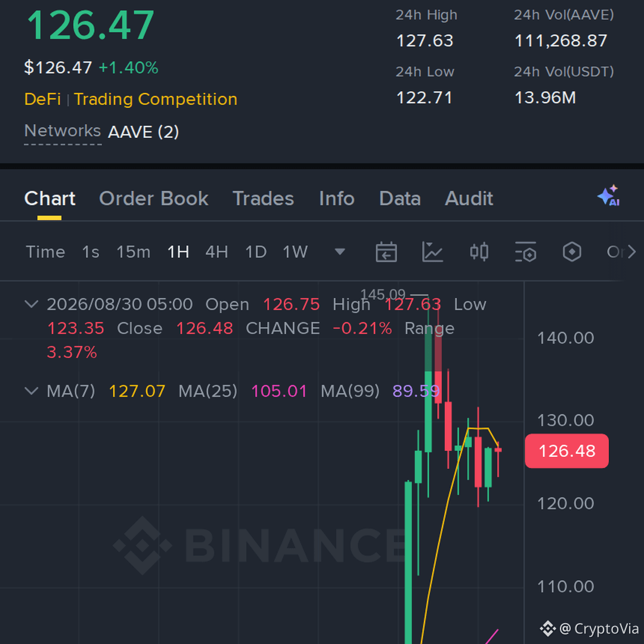Select the 15m interval
The width and height of the screenshot is (644, 644).
tap(134, 252)
